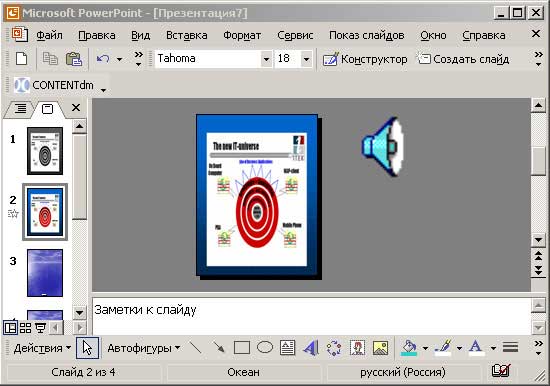Click the New document icon

pos(22,59)
